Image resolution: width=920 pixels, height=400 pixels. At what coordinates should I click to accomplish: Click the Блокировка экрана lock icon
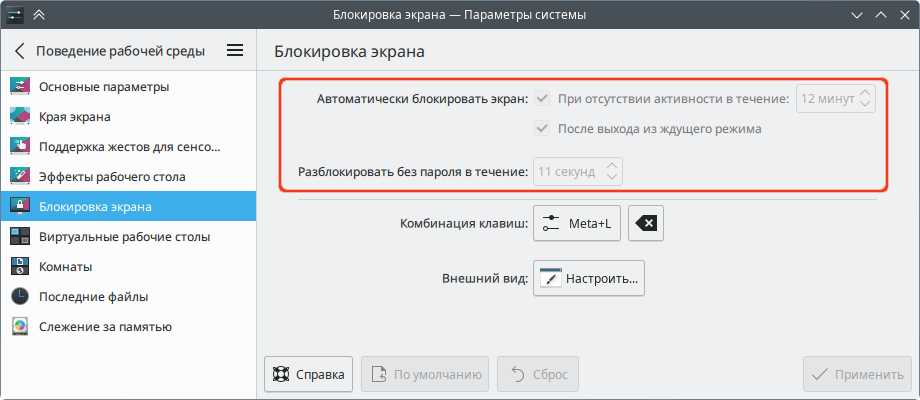(20, 206)
